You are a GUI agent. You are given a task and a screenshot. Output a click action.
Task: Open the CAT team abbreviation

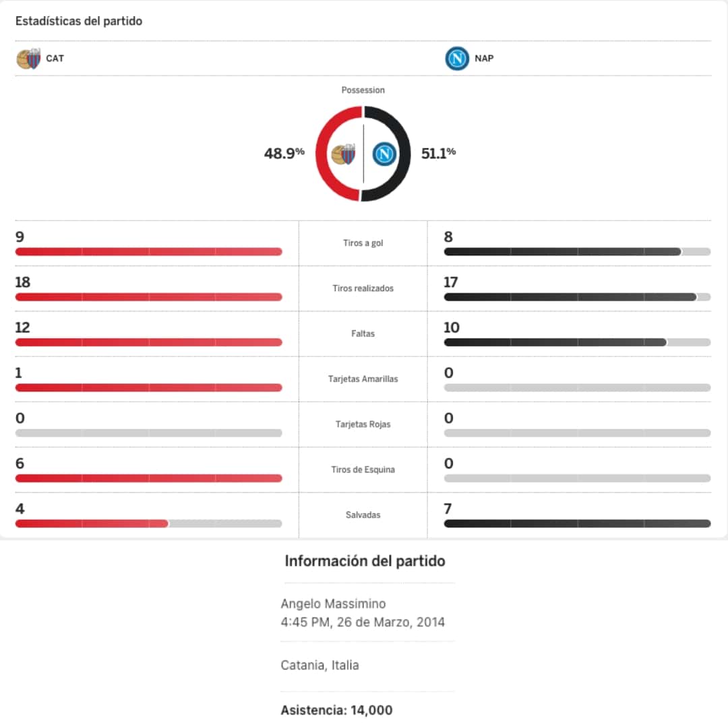coord(55,59)
